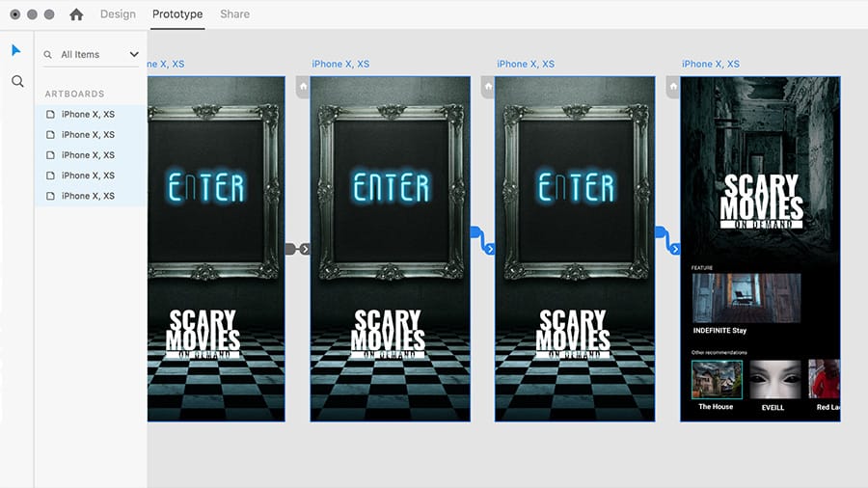Click the iPhone X, XS label above fourth artboard
Viewport: 868px width, 488px height.
click(x=710, y=65)
